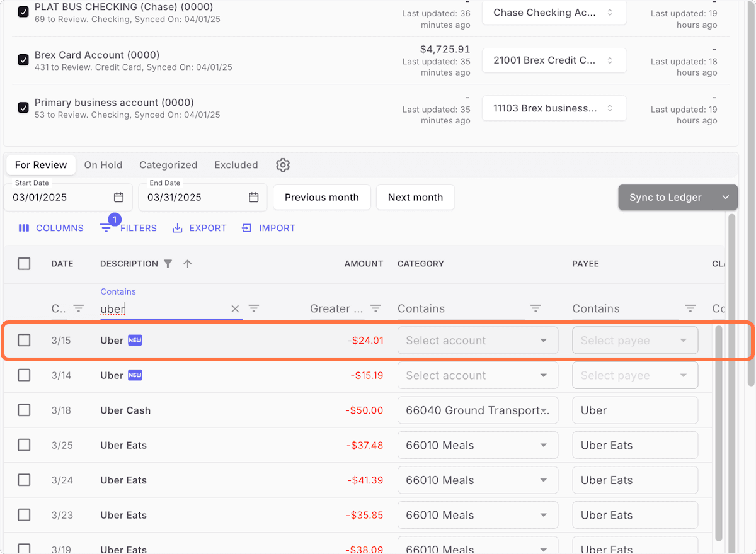Open the Filters panel icon
Image resolution: width=756 pixels, height=554 pixels.
point(106,228)
